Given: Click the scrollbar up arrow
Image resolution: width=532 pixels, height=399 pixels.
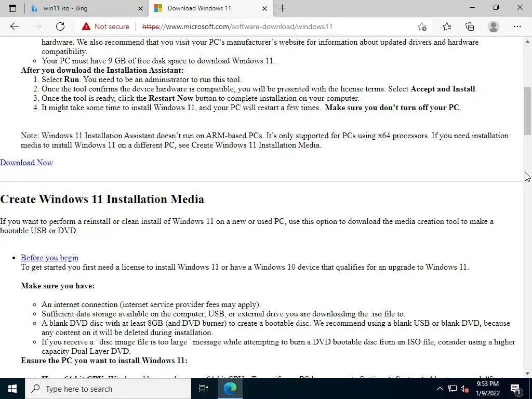Looking at the screenshot, I should tap(527, 42).
